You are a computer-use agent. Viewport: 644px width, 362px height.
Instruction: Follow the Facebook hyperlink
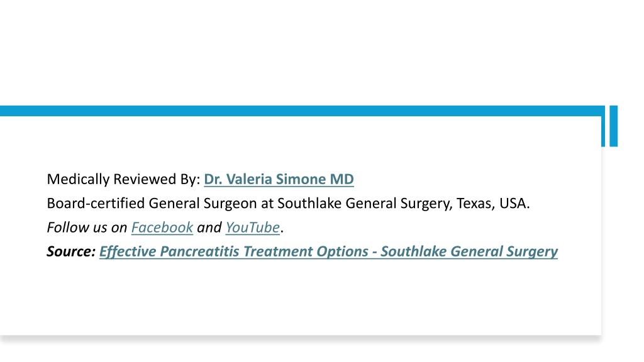coord(162,228)
